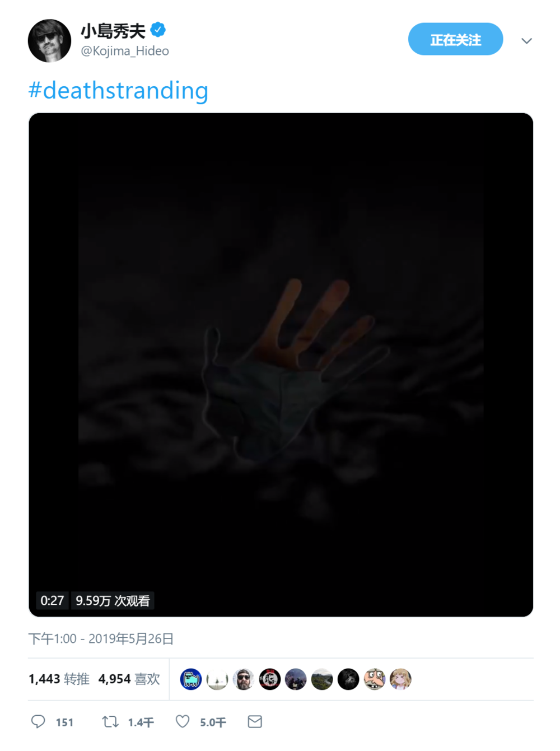Expand the tweet options chevron

526,40
